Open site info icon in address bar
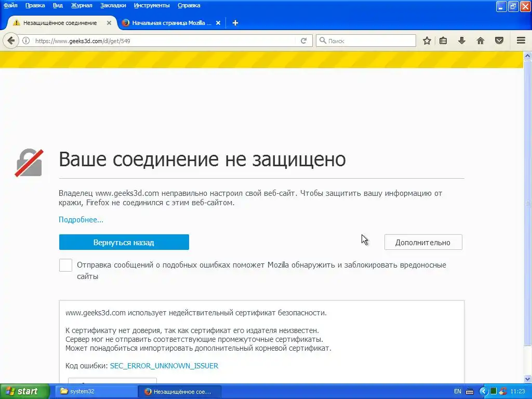This screenshot has height=399, width=532. point(26,41)
